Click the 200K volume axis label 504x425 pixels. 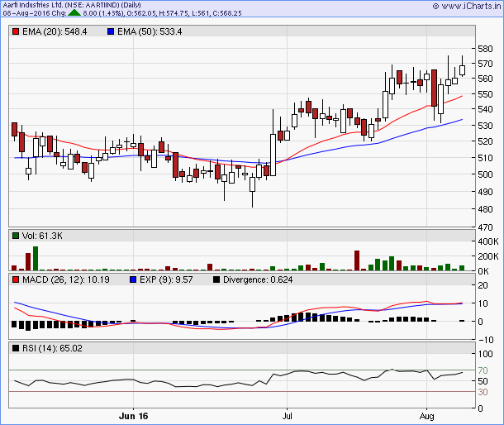coord(488,256)
